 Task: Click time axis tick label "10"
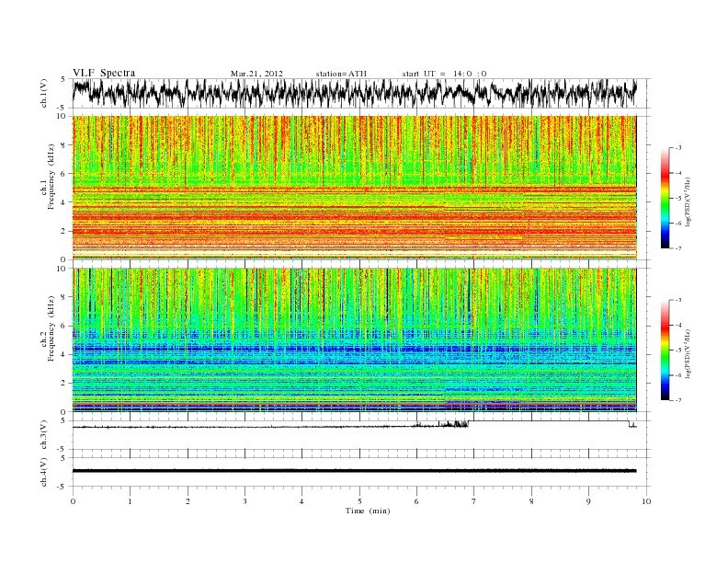pyautogui.click(x=646, y=501)
